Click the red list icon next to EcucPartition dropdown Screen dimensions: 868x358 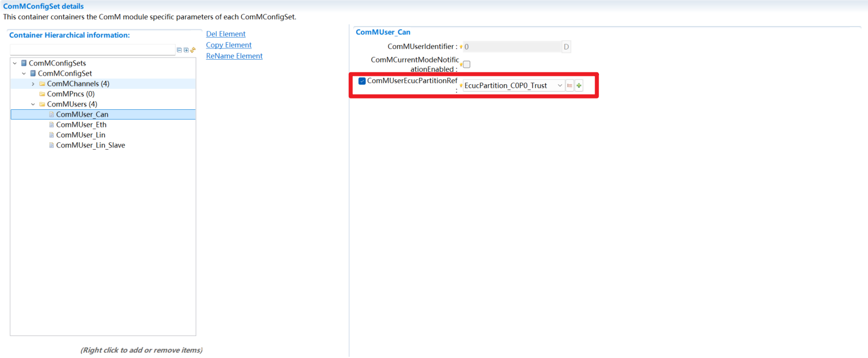pos(569,85)
